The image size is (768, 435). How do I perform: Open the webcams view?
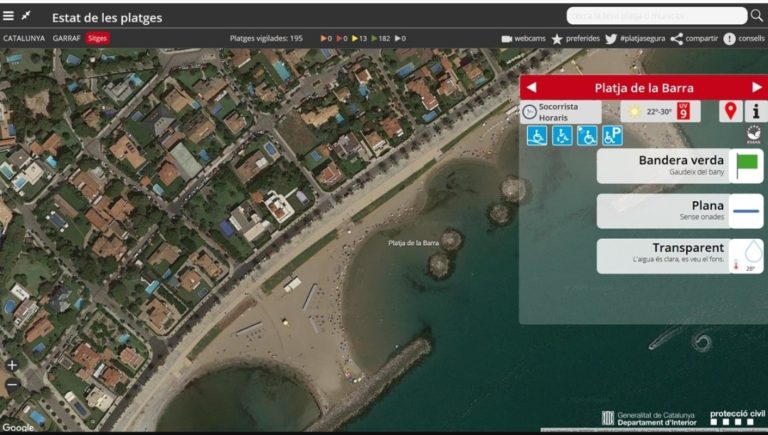(x=523, y=38)
